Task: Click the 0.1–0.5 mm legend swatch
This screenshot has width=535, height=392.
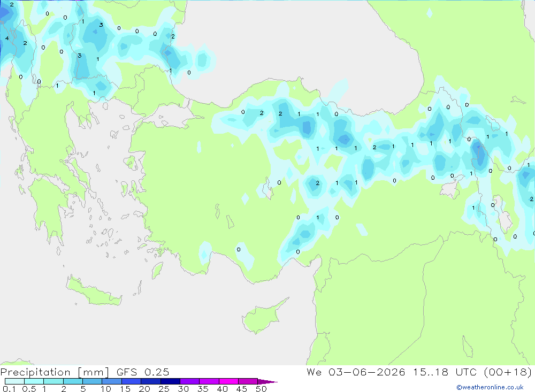Action: pos(14,381)
